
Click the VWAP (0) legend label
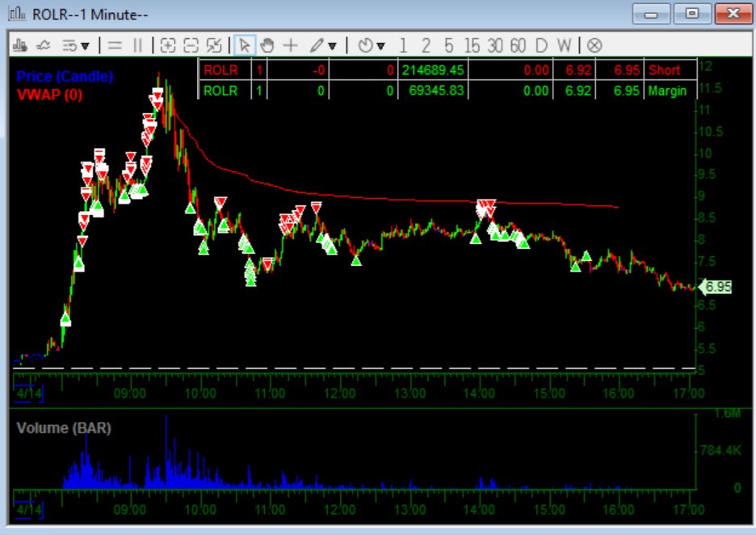(x=49, y=95)
